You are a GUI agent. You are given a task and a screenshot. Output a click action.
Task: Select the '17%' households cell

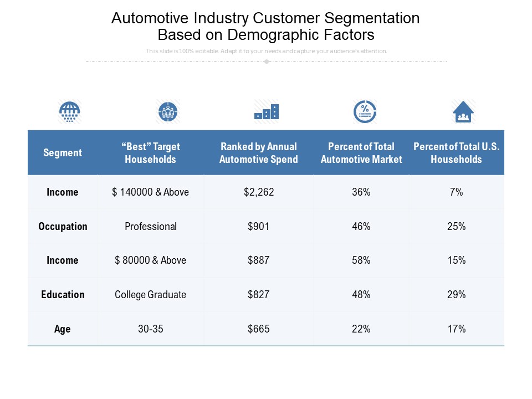[456, 329]
